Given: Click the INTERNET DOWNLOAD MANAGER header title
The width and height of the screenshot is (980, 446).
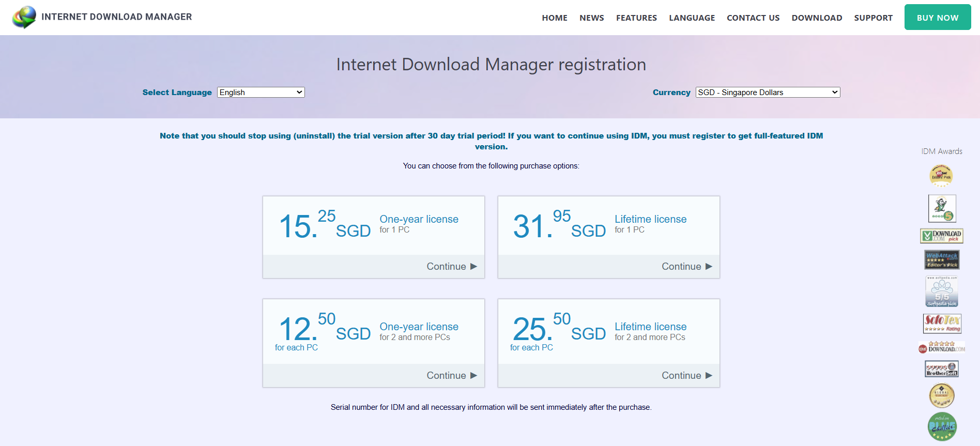Looking at the screenshot, I should coord(116,17).
